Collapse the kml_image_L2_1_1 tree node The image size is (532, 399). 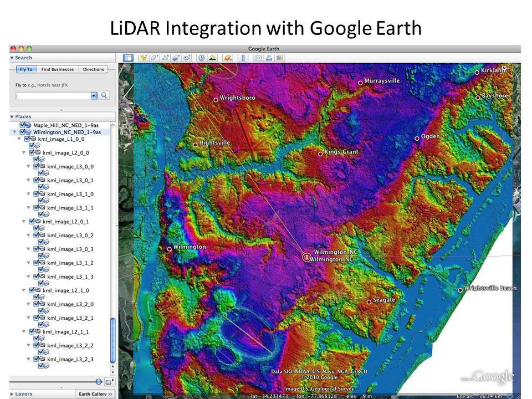coord(24,332)
